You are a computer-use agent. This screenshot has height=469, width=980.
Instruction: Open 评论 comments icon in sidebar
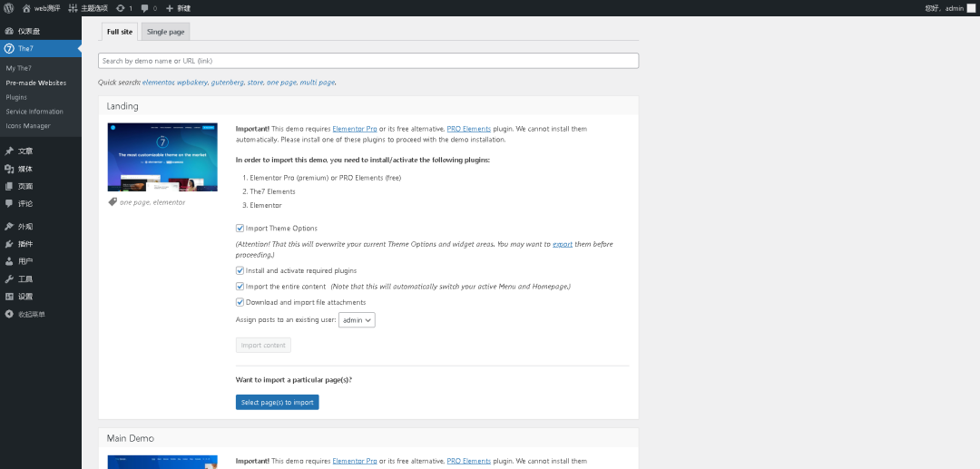pos(9,203)
